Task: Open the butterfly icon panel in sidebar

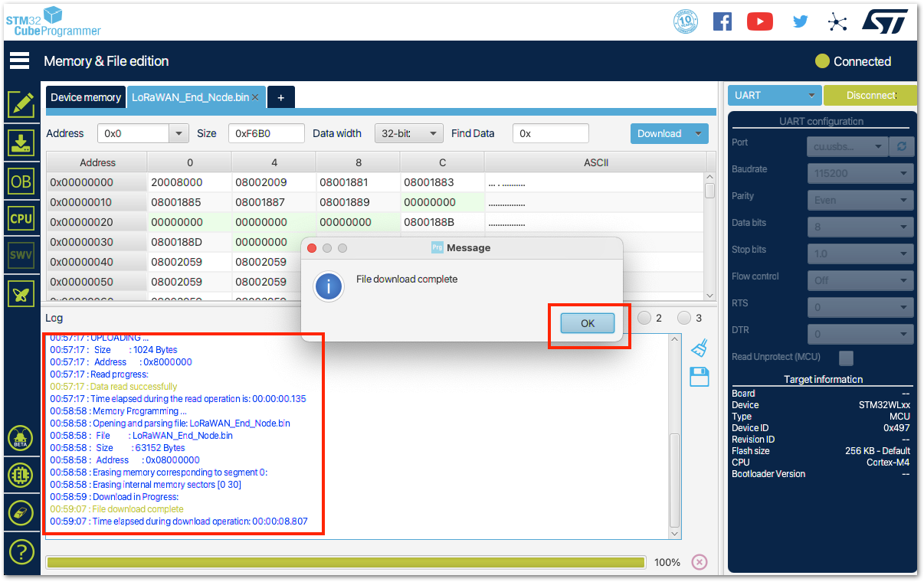Action: 21,293
